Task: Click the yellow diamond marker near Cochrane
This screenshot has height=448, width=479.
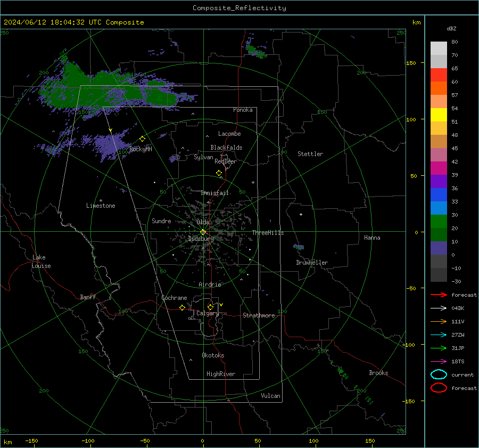Action: pos(182,308)
